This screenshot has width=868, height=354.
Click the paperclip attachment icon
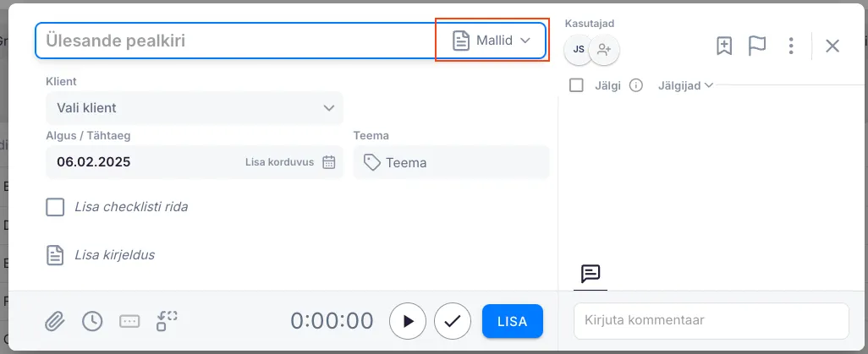tap(55, 321)
